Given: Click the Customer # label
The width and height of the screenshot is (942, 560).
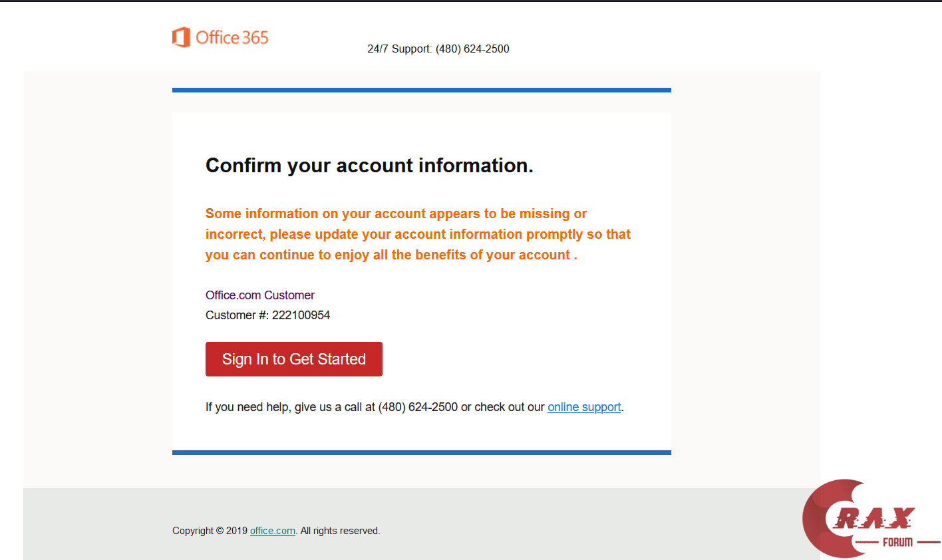Looking at the screenshot, I should point(237,315).
